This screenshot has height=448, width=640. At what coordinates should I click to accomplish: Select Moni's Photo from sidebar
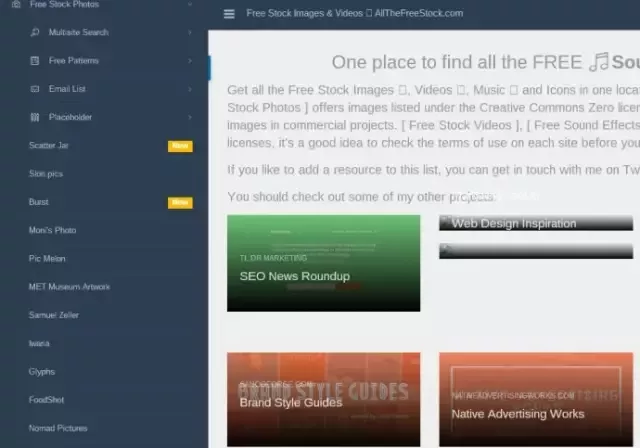(52, 230)
